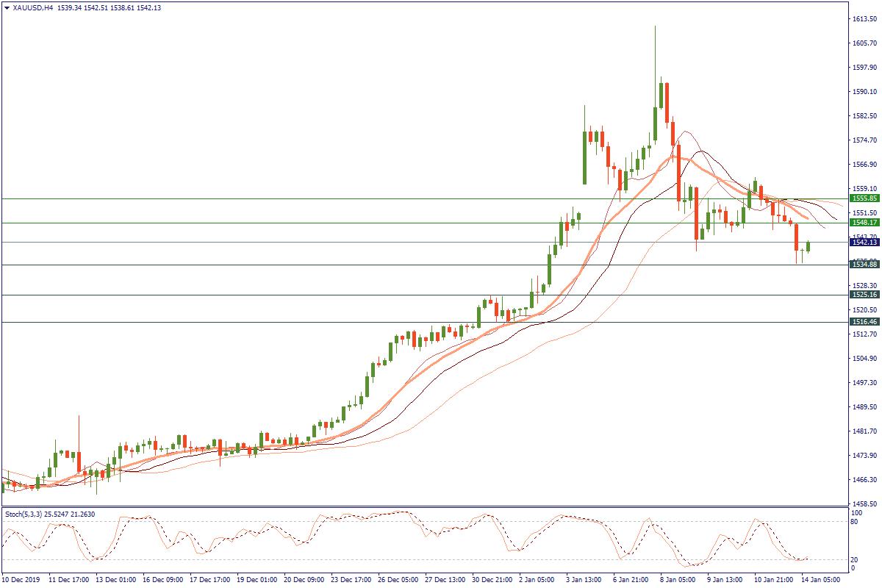Click the 10 Dec 2019 date label

click(21, 580)
